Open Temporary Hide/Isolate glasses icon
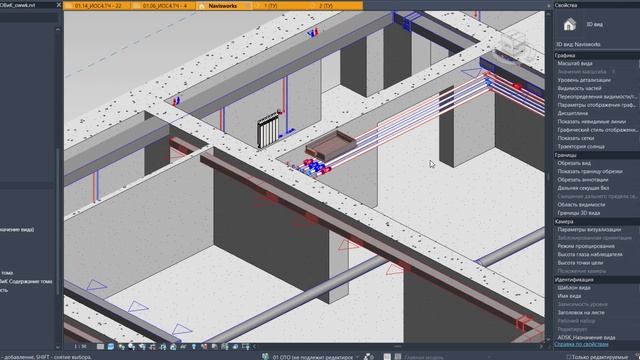 [x=183, y=347]
